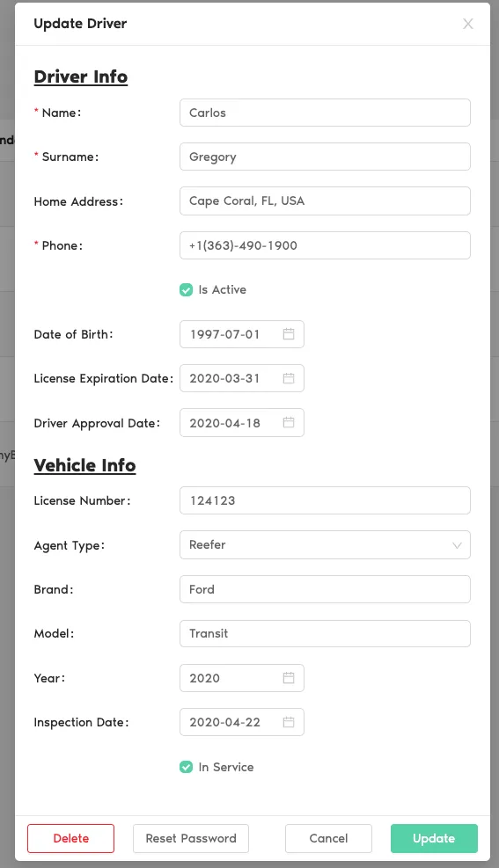Click the Reset Password button
Image resolution: width=499 pixels, height=868 pixels.
[x=190, y=838]
